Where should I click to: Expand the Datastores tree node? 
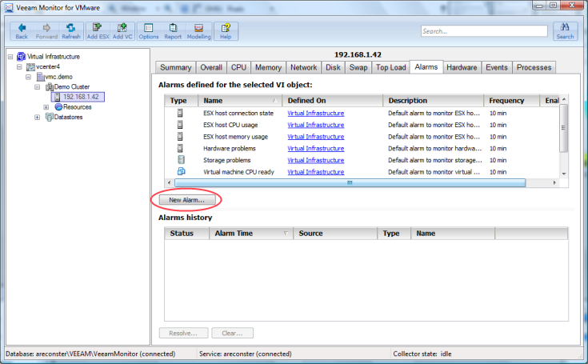tap(37, 117)
